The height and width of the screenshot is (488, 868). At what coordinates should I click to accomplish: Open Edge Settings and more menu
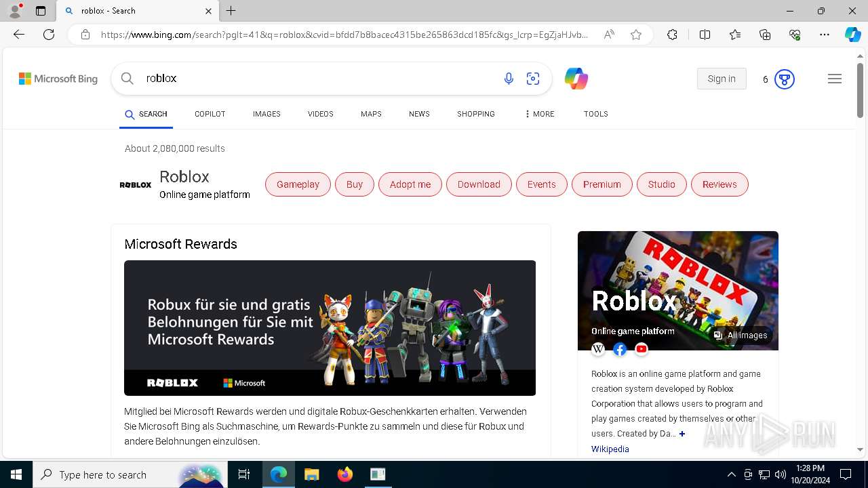pos(825,35)
